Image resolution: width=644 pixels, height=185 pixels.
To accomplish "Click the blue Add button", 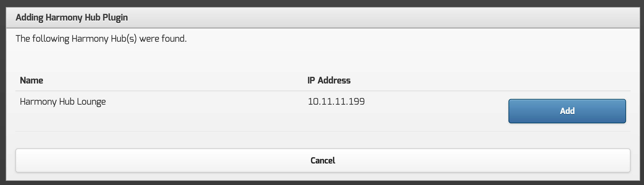I will pyautogui.click(x=567, y=111).
